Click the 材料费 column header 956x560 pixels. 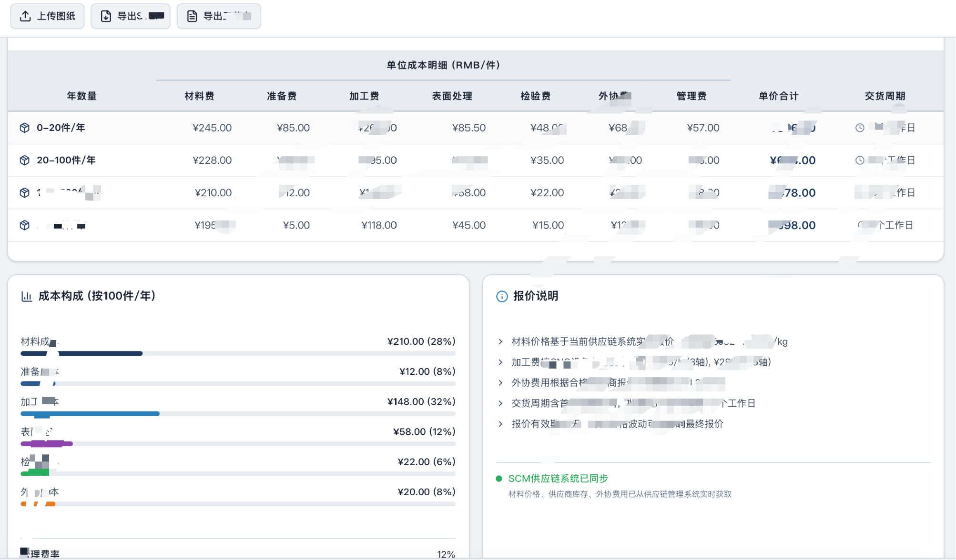pos(199,96)
